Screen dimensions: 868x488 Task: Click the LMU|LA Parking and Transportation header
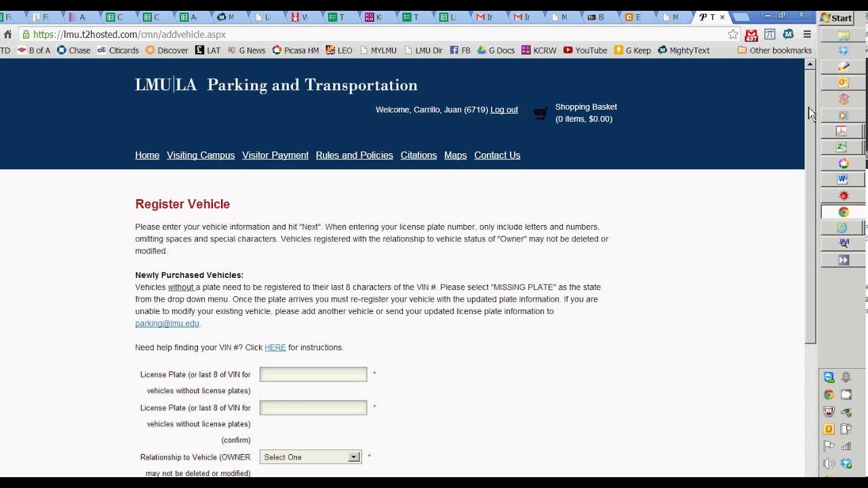pos(276,85)
